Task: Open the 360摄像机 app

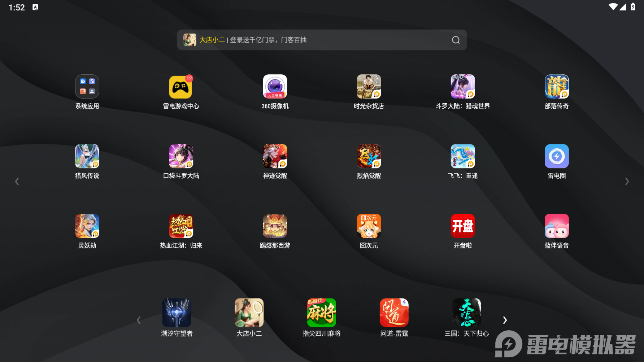Action: [275, 87]
